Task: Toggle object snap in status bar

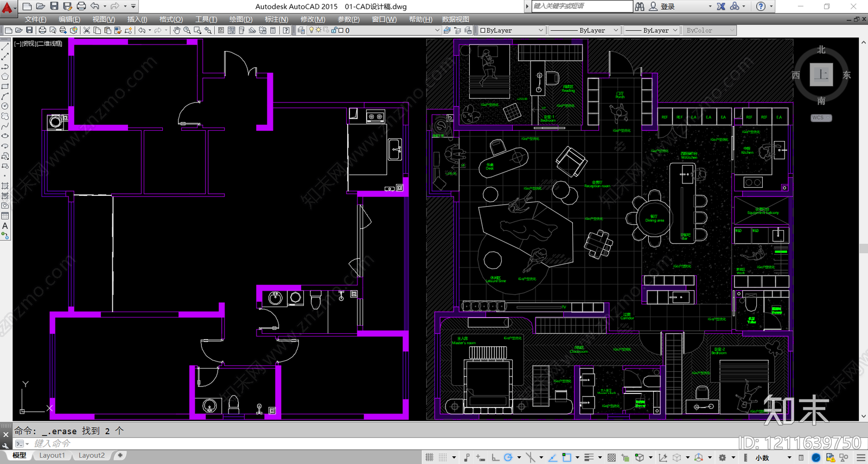Action: pyautogui.click(x=566, y=457)
